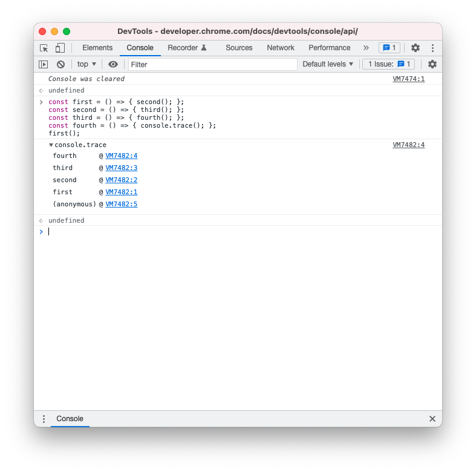Focus the Filter input field
The image size is (476, 472).
click(x=212, y=64)
